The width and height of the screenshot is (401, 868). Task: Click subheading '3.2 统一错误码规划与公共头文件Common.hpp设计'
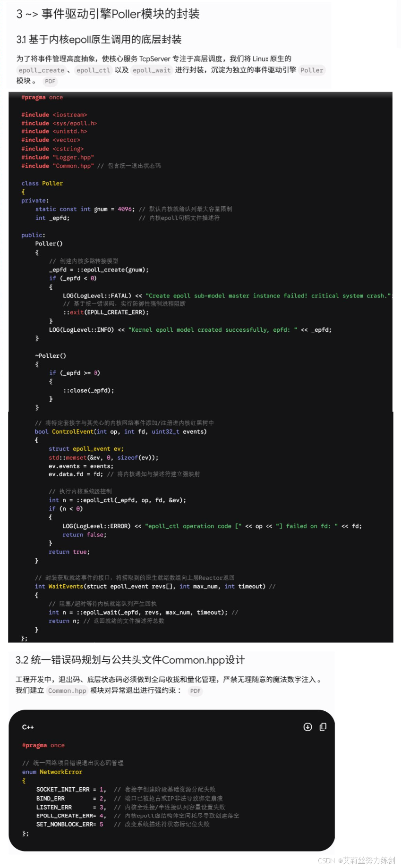pyautogui.click(x=130, y=660)
